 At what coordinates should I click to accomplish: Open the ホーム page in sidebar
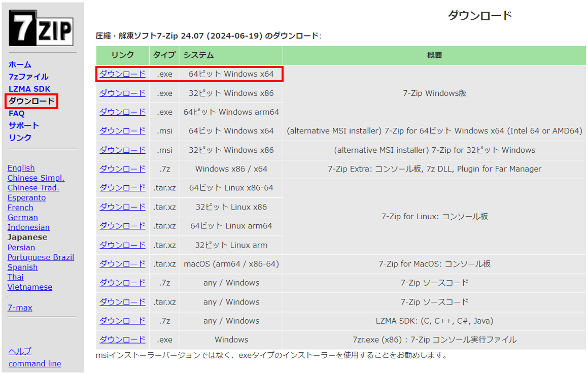click(20, 64)
